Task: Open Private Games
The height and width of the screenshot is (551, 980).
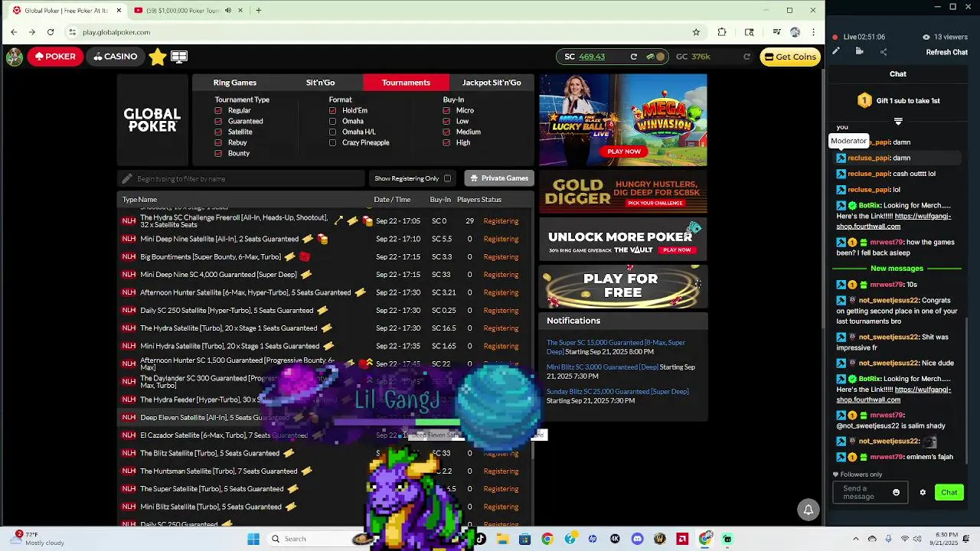Action: pos(498,178)
